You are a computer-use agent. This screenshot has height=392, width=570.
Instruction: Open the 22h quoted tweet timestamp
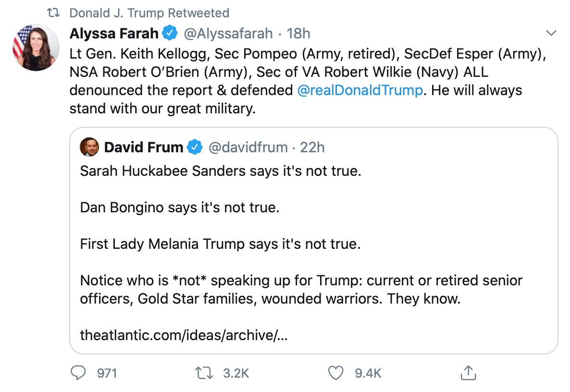[x=312, y=147]
